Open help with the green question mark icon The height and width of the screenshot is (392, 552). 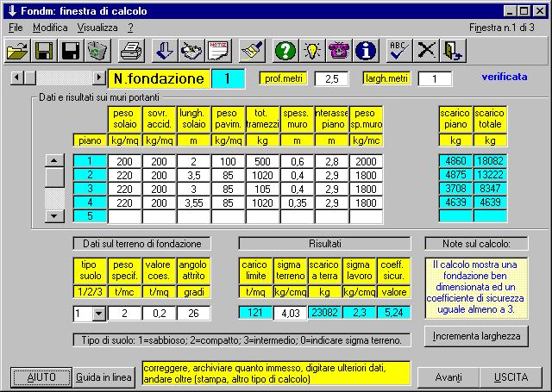pyautogui.click(x=285, y=51)
